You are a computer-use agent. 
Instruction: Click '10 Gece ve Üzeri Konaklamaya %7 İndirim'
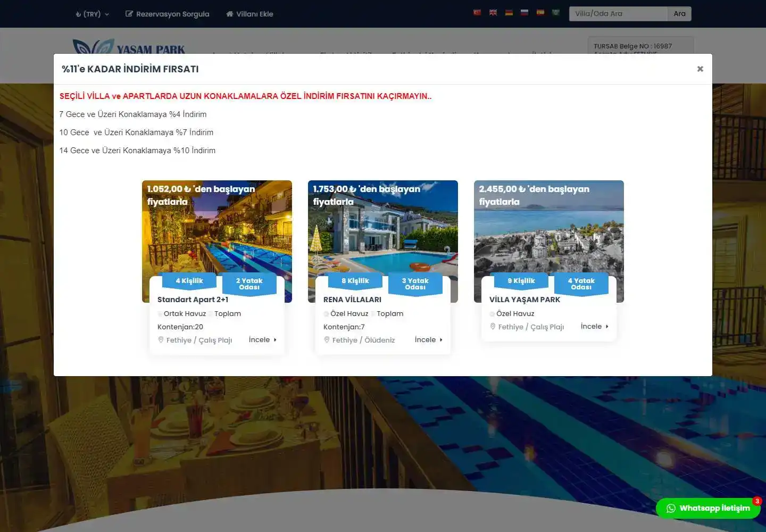pos(136,132)
